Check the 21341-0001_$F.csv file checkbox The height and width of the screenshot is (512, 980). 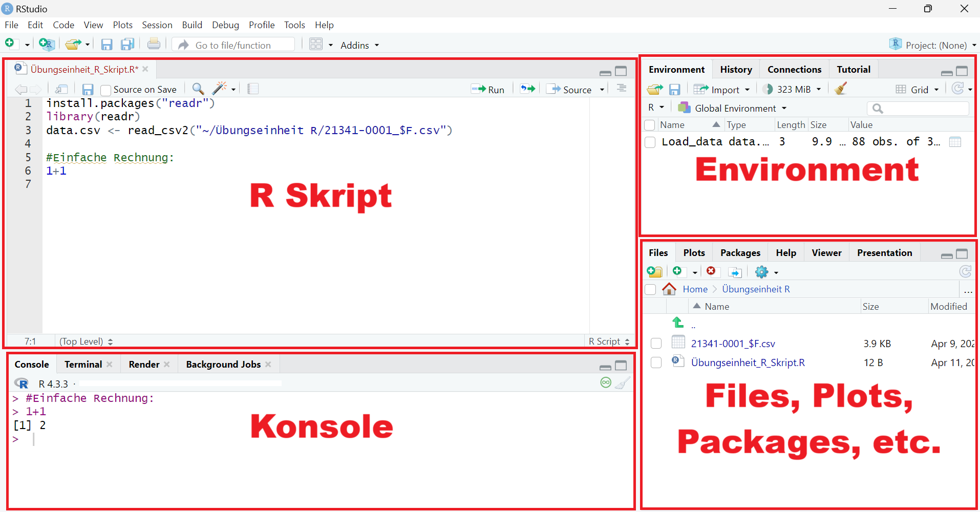pos(656,344)
